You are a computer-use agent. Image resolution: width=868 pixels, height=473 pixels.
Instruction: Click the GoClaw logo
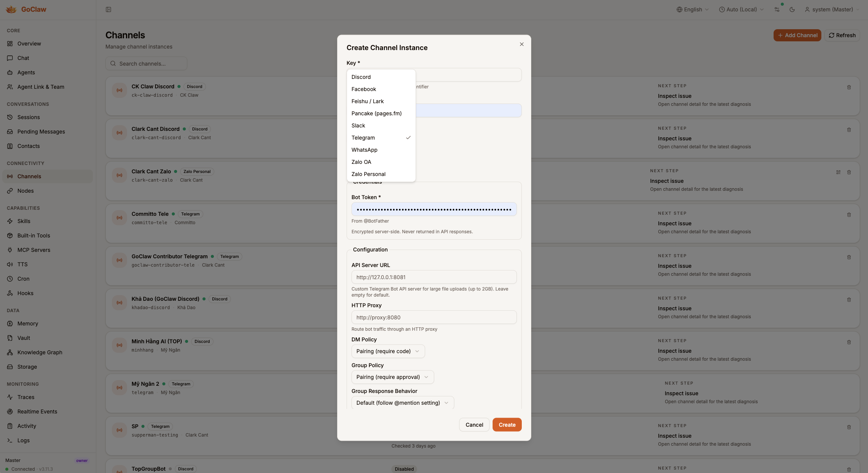point(26,9)
